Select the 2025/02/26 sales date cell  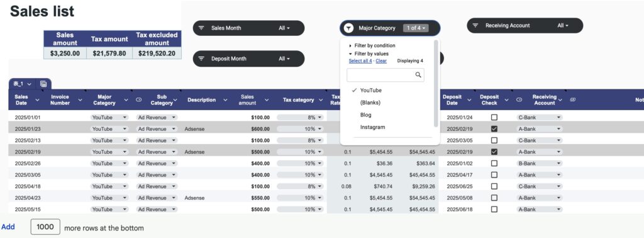coord(28,163)
